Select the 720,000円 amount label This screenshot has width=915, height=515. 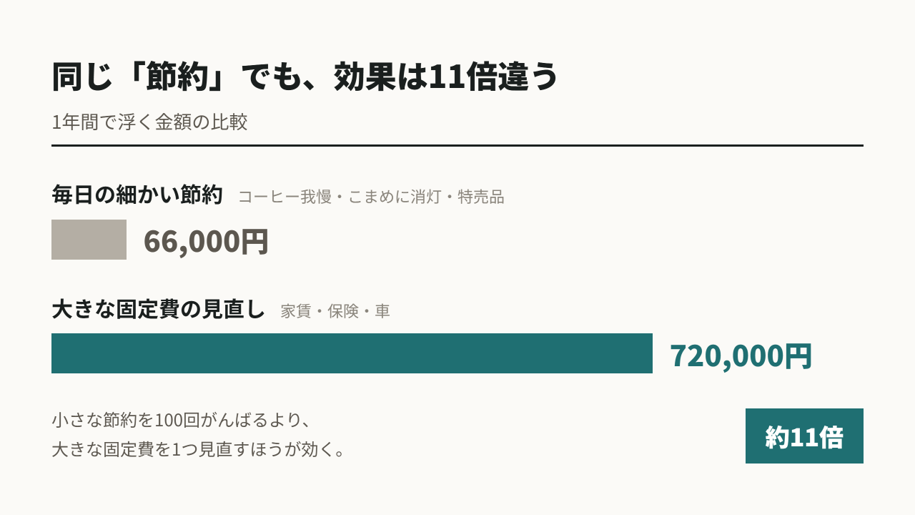741,355
